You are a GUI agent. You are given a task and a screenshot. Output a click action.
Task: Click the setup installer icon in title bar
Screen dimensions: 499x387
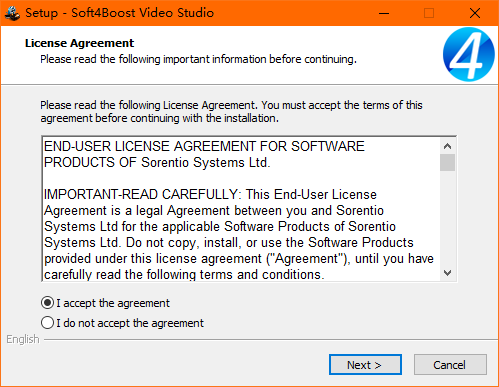click(12, 13)
